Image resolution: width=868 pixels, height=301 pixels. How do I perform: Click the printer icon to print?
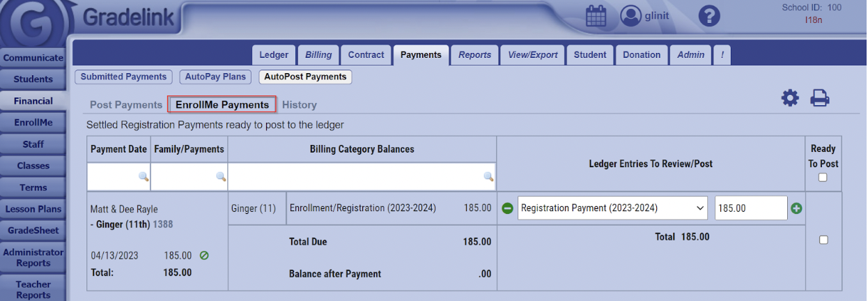pyautogui.click(x=820, y=99)
